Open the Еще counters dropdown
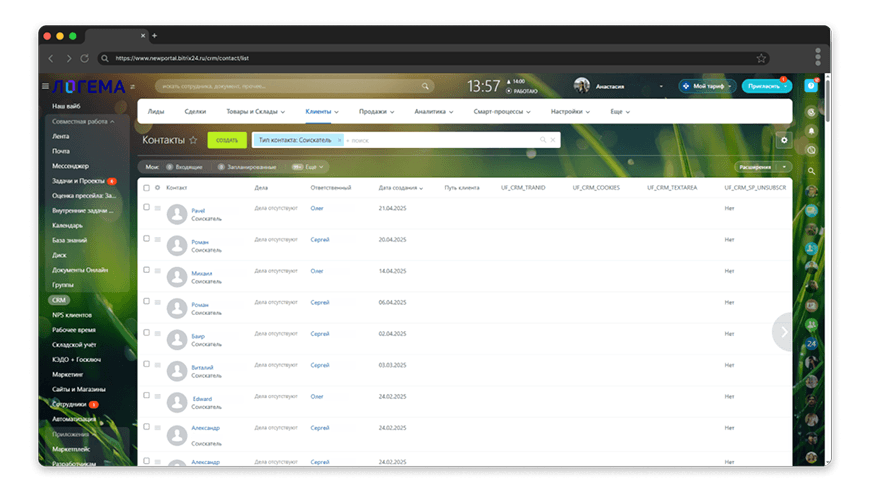Screen dimensions: 870x493 [x=308, y=167]
